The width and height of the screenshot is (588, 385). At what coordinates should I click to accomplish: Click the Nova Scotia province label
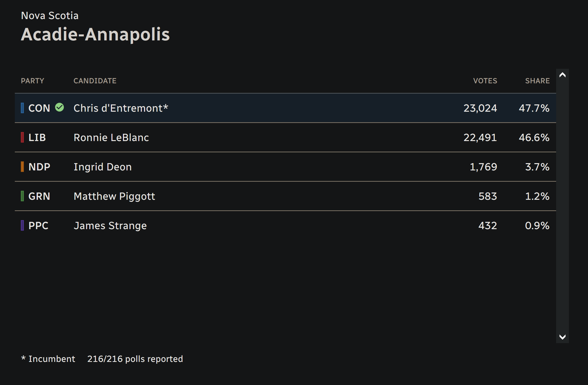[x=50, y=16]
